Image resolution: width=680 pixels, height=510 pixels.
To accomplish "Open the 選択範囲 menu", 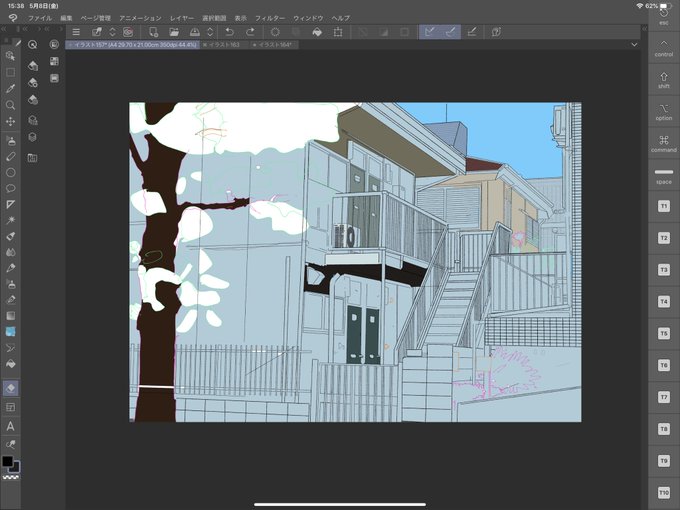I will (x=214, y=18).
